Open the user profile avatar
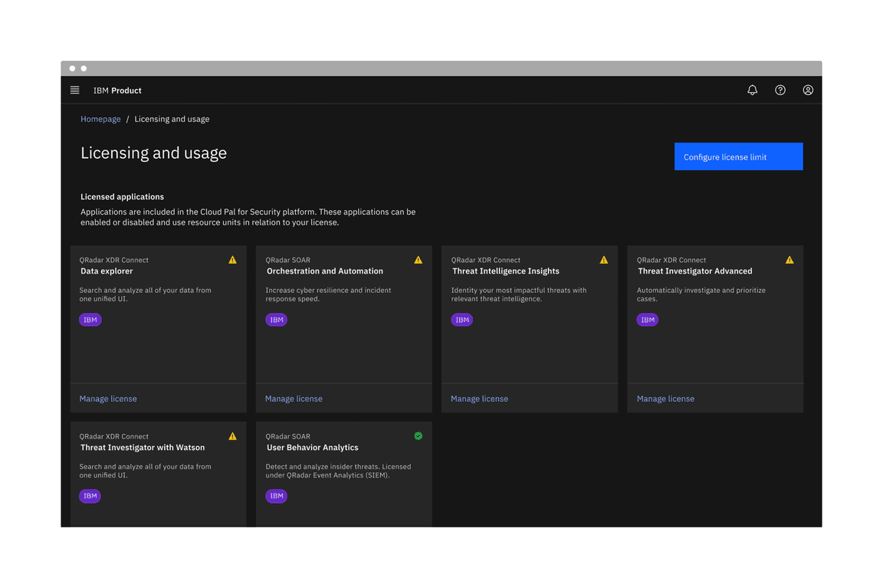Image resolution: width=883 pixels, height=588 pixels. (807, 90)
